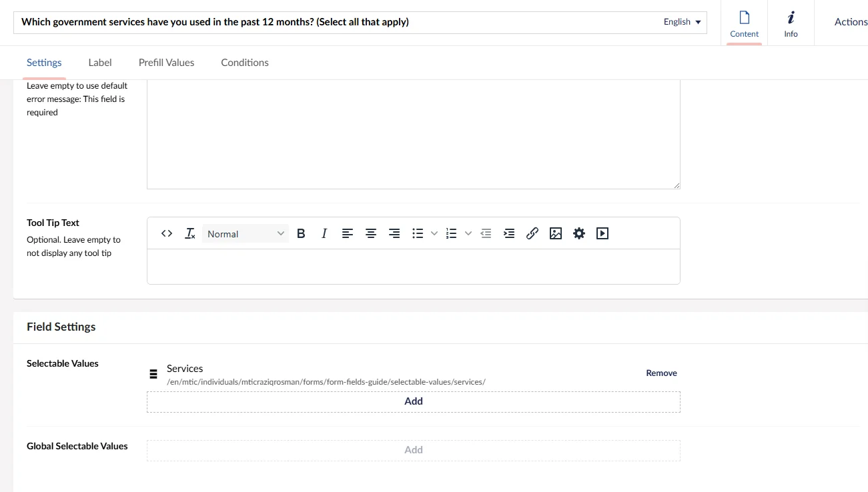Image resolution: width=868 pixels, height=492 pixels.
Task: Insert media with the play icon
Action: (602, 233)
